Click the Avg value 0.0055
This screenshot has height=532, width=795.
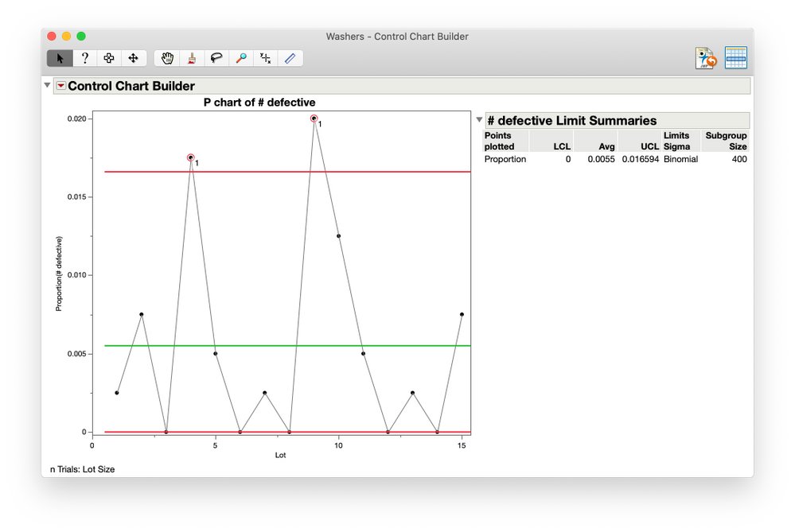click(x=602, y=159)
